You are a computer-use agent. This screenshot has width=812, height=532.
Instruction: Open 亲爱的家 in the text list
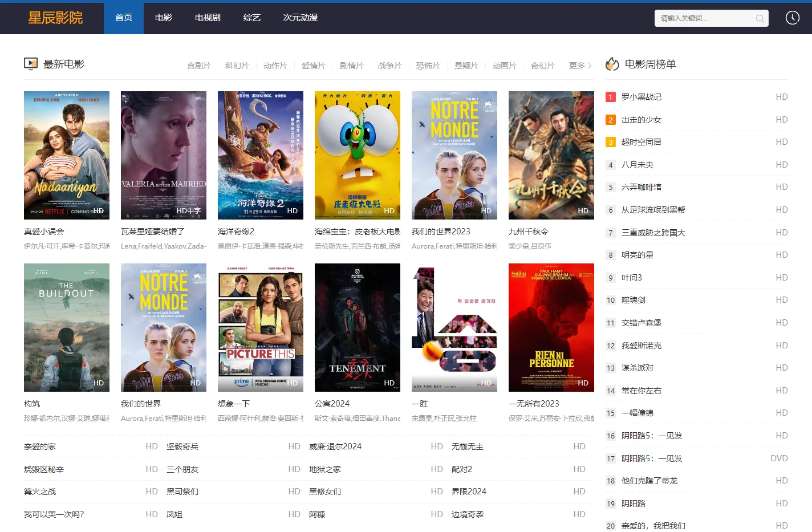click(x=40, y=446)
